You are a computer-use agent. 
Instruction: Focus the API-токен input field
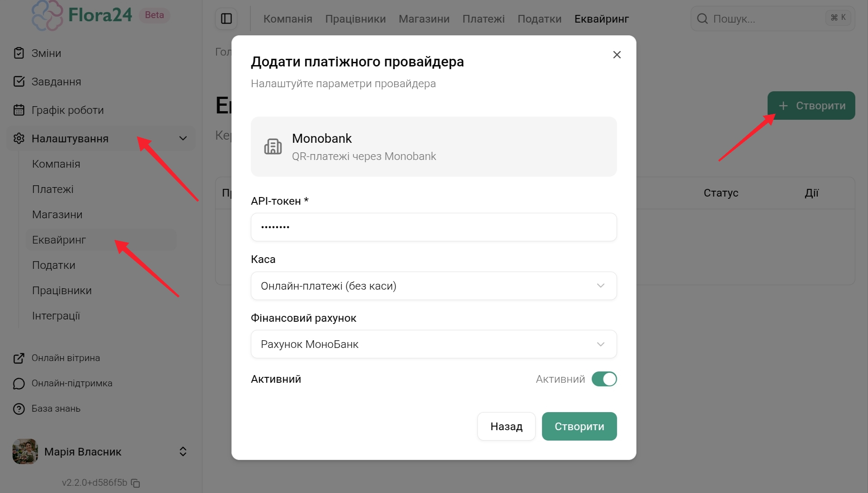pos(434,227)
